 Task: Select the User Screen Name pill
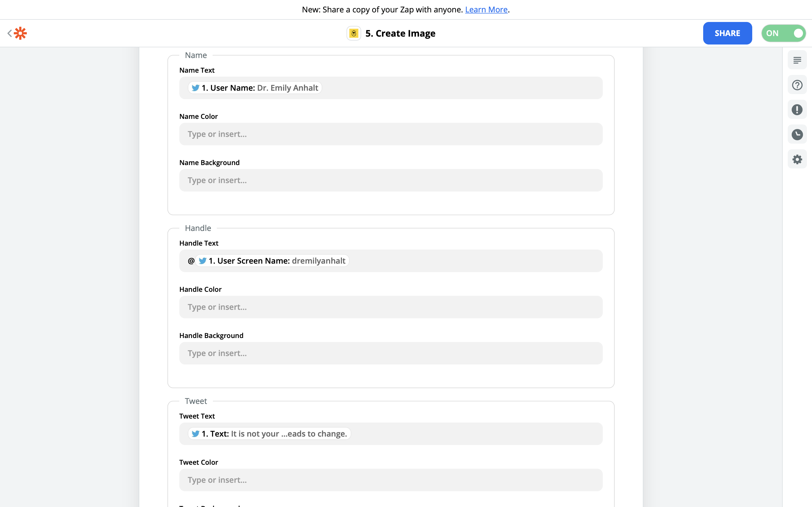click(272, 261)
